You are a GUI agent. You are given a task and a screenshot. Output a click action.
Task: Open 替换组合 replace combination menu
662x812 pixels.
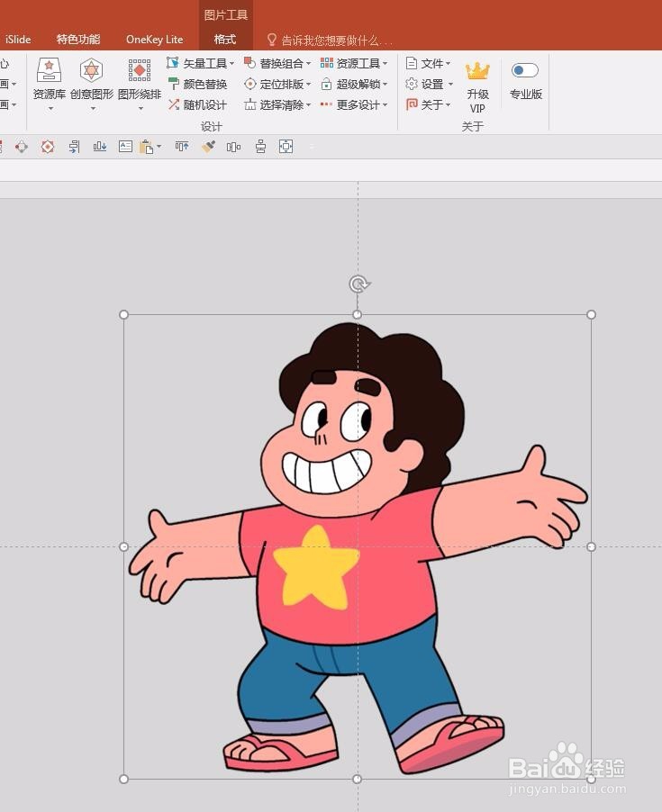click(277, 63)
